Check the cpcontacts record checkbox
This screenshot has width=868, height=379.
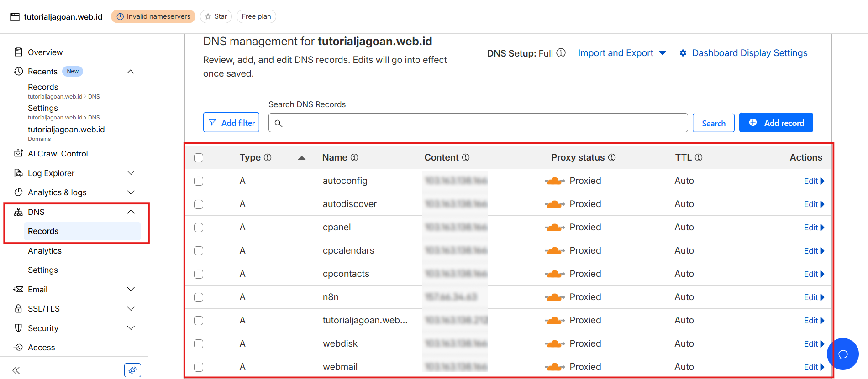pos(199,274)
